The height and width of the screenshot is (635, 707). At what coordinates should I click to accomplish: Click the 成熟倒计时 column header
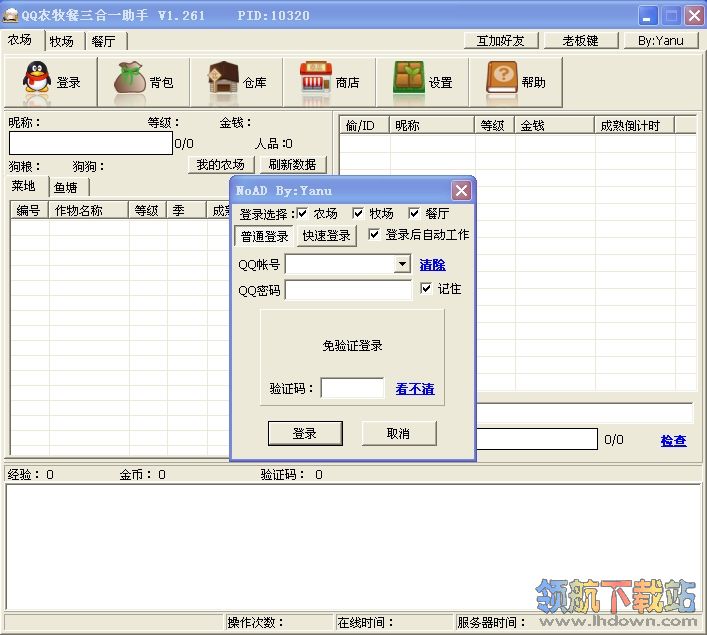click(634, 125)
